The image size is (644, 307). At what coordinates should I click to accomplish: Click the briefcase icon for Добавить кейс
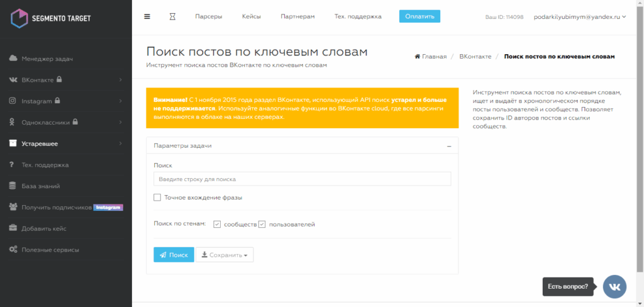[13, 228]
